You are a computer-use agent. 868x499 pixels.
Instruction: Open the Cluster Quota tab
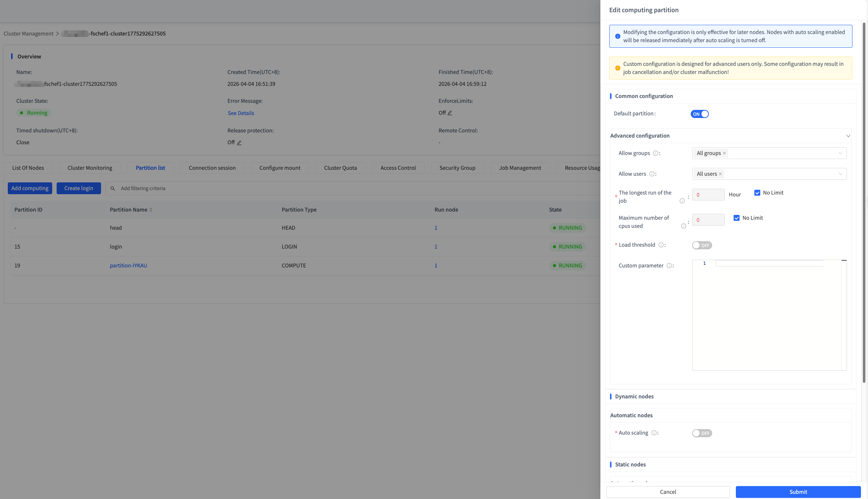[x=341, y=168]
